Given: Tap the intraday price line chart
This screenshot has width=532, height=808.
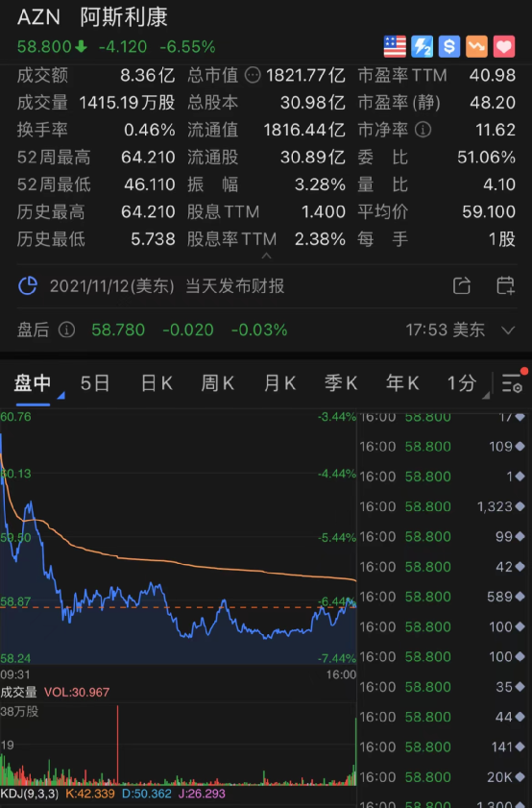Looking at the screenshot, I should (x=179, y=536).
